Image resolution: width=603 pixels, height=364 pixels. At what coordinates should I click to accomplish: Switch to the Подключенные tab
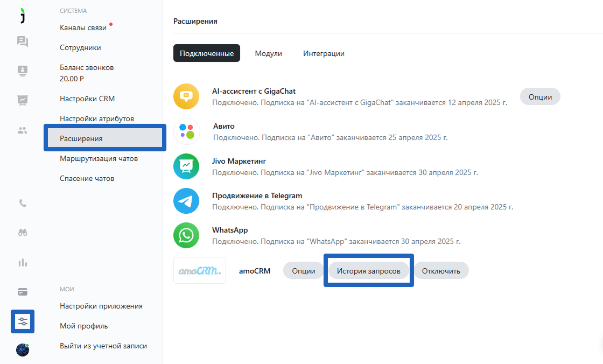click(207, 53)
